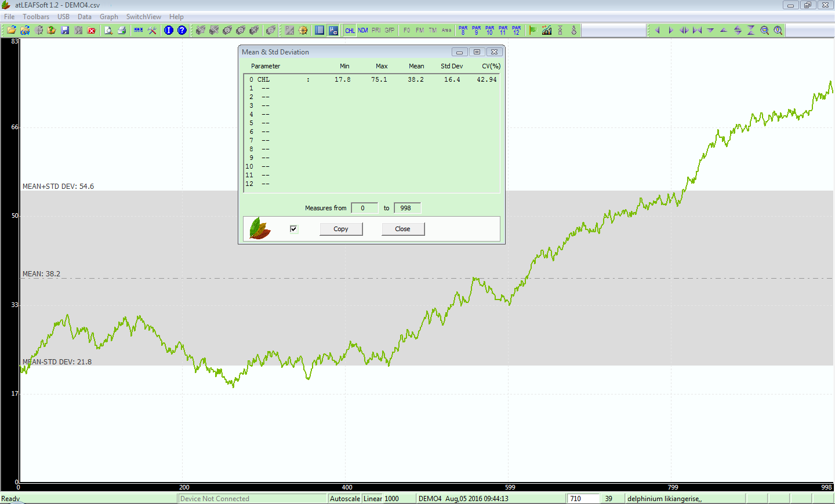835x504 pixels.
Task: Open the SwitchView menu
Action: click(x=144, y=17)
